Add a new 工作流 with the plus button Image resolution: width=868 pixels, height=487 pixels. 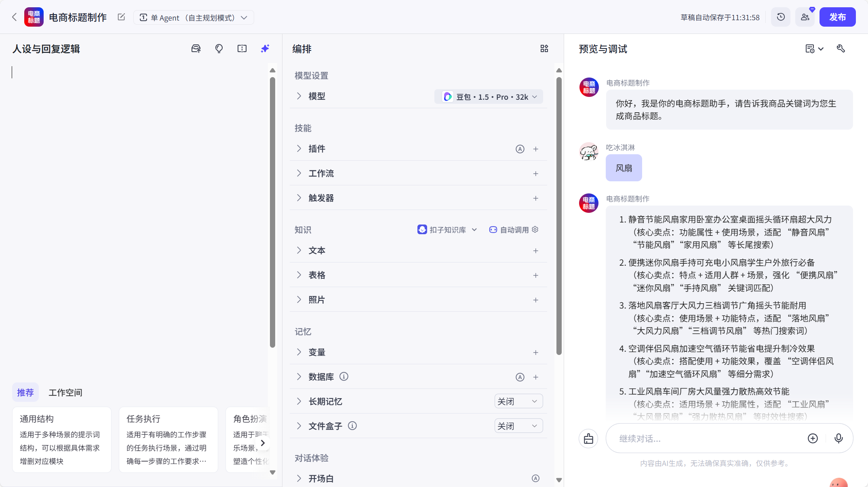coord(535,174)
